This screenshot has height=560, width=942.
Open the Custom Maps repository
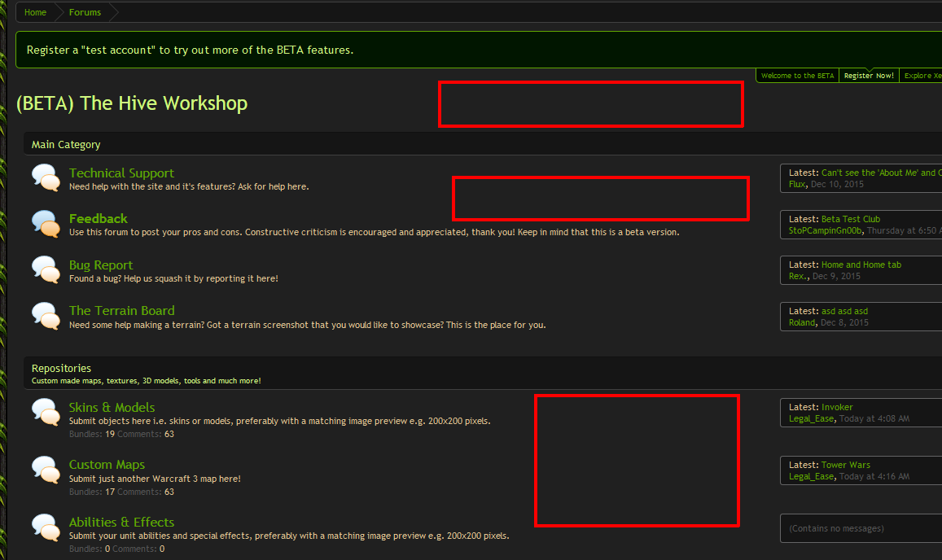point(107,465)
